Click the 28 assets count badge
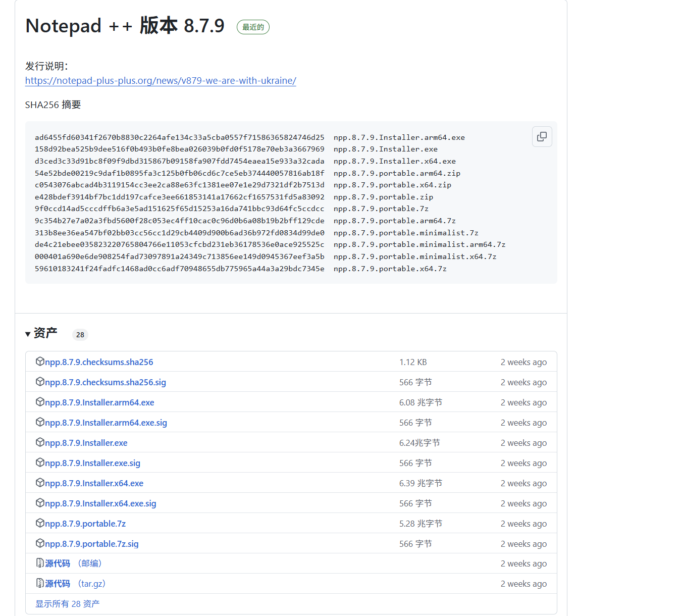 (80, 335)
